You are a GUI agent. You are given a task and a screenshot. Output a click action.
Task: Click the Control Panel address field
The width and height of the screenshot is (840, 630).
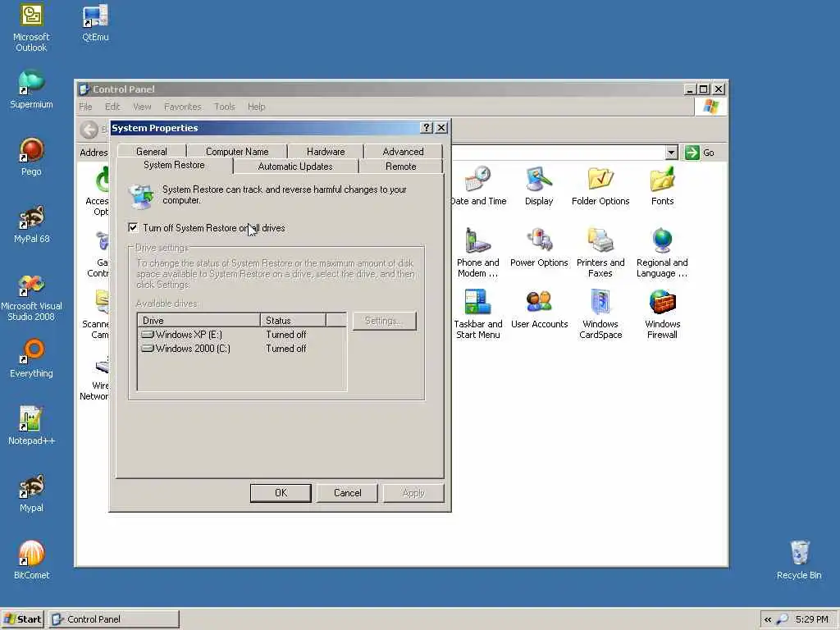click(557, 153)
